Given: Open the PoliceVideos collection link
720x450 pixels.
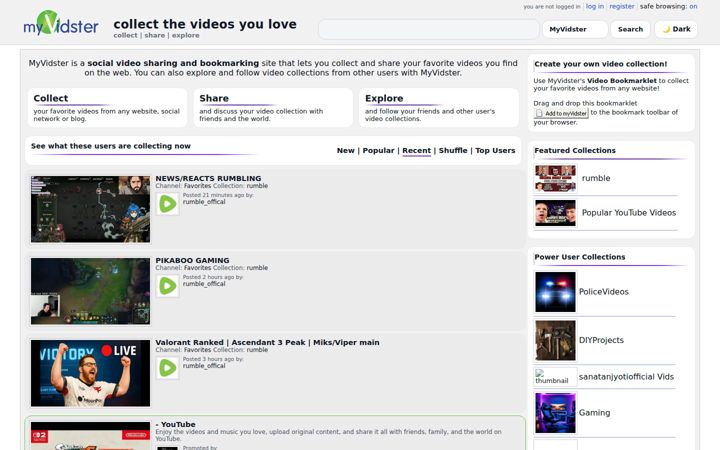Looking at the screenshot, I should [x=603, y=292].
